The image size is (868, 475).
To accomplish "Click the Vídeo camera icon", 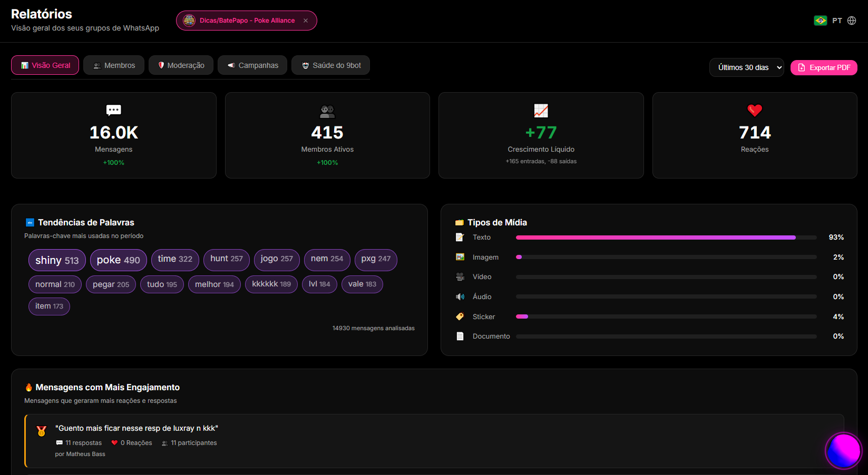I will pyautogui.click(x=460, y=276).
